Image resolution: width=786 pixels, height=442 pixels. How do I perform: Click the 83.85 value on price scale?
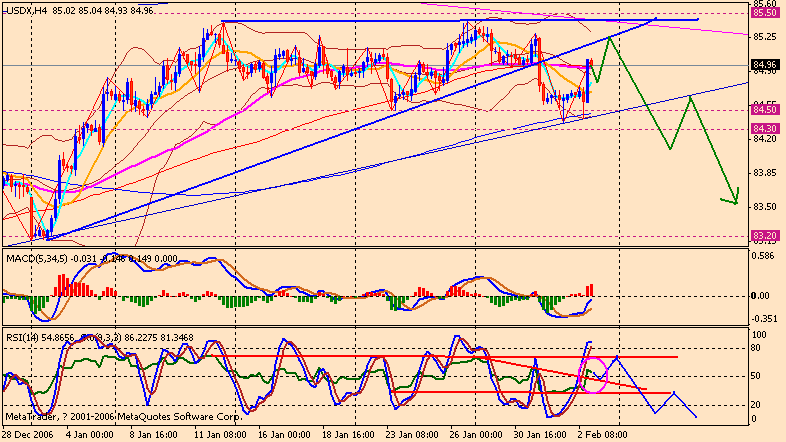coord(765,172)
